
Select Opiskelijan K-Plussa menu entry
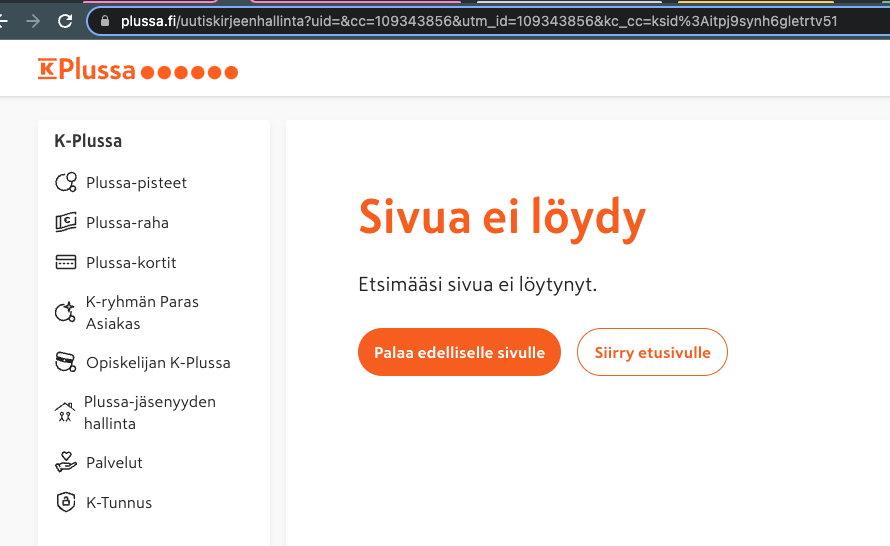point(158,363)
